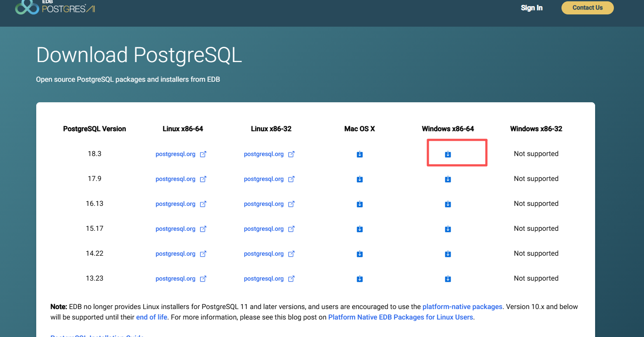Click the PostgreSQL Version column header
The image size is (644, 337).
(94, 129)
